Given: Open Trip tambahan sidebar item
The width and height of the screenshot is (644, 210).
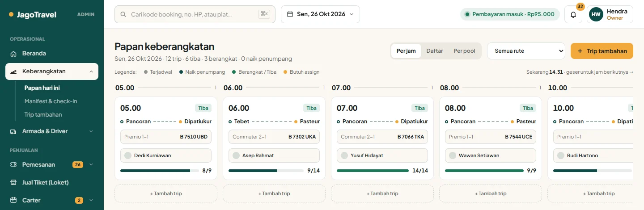Looking at the screenshot, I should [43, 115].
